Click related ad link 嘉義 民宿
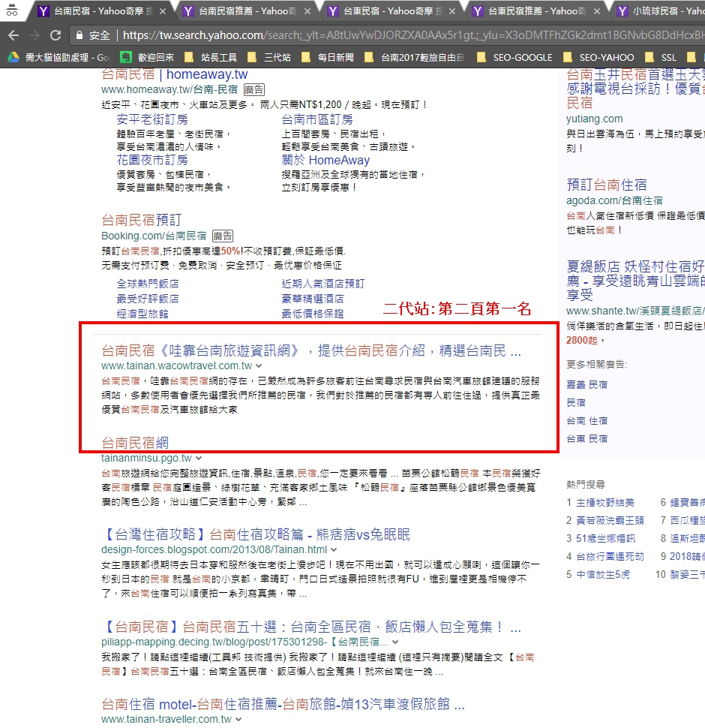 click(586, 385)
